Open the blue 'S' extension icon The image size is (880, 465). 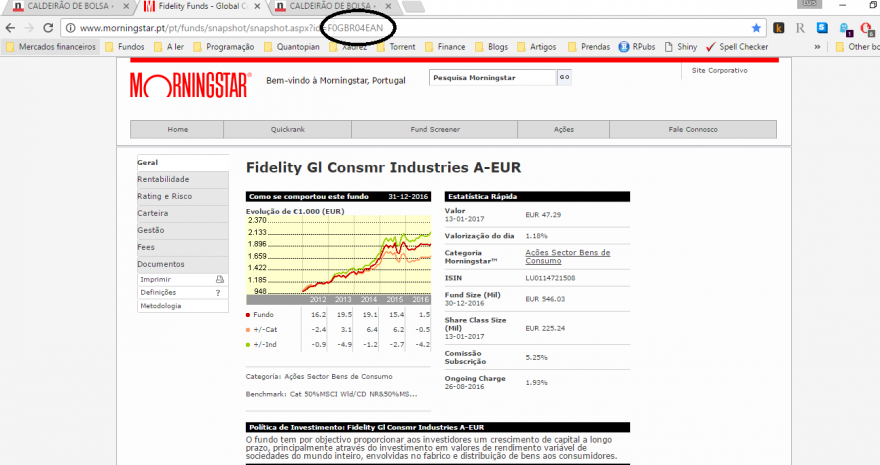822,27
